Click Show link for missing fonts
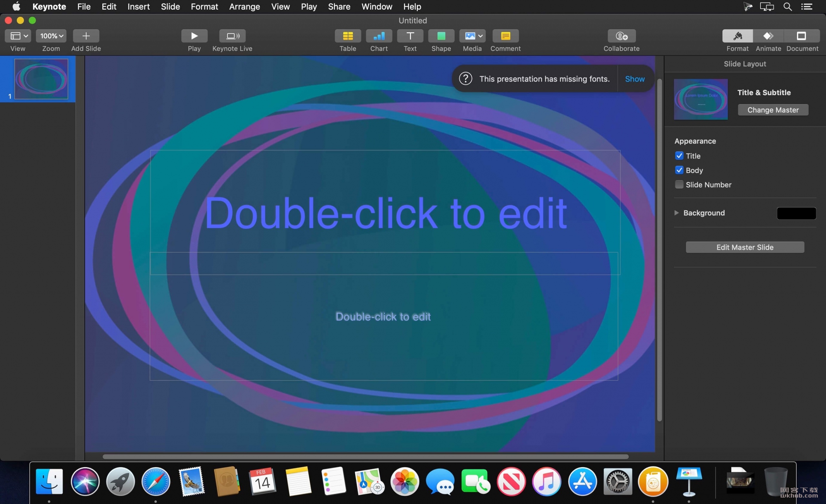Image resolution: width=826 pixels, height=504 pixels. tap(635, 79)
